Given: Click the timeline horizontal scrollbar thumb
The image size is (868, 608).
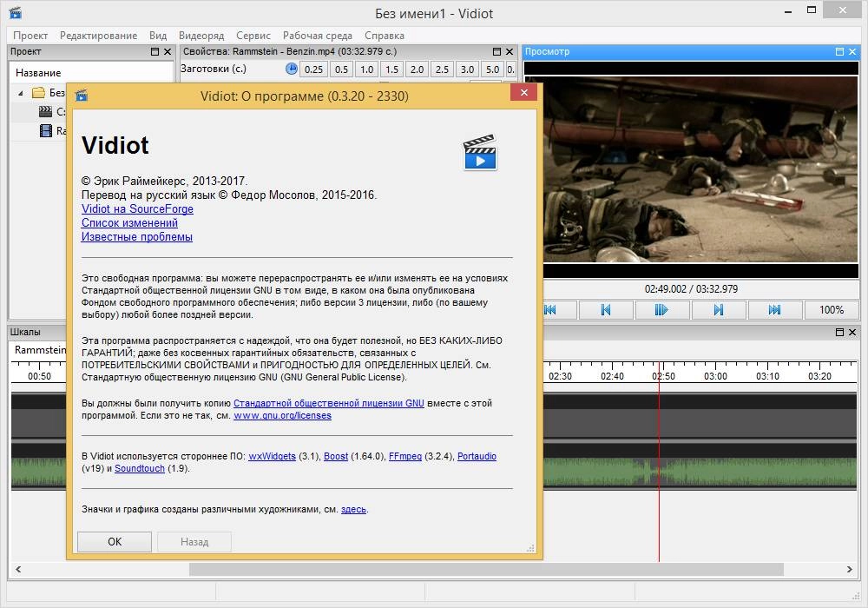Looking at the screenshot, I should (x=486, y=569).
